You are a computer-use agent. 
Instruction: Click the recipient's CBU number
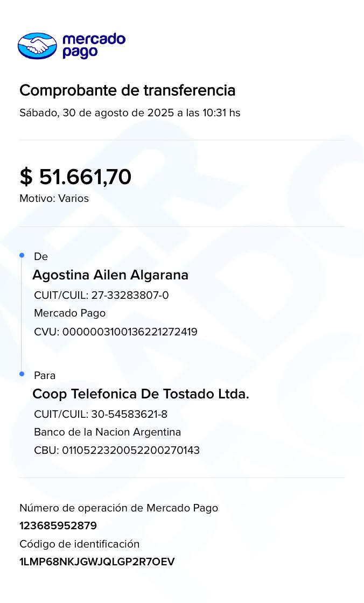pos(117,450)
